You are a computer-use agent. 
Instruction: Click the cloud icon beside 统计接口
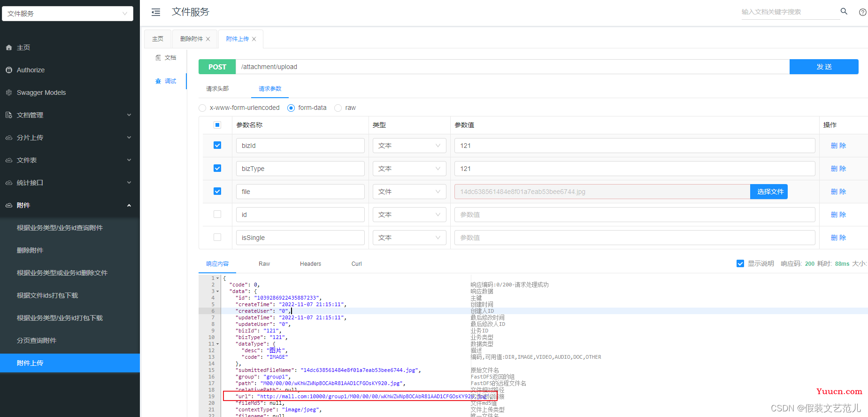(x=9, y=183)
